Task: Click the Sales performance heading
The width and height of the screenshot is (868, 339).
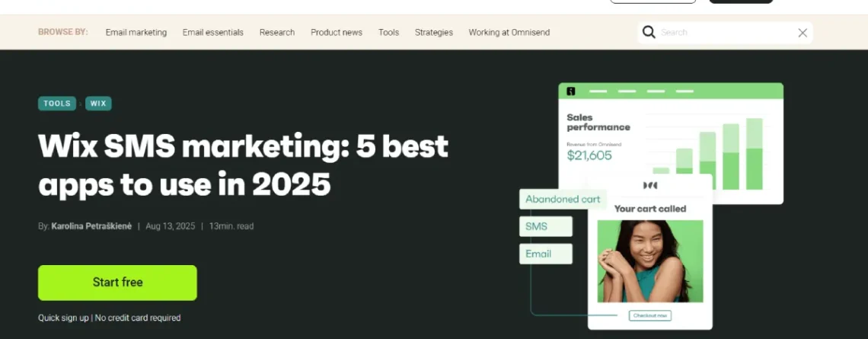Action: coord(598,123)
